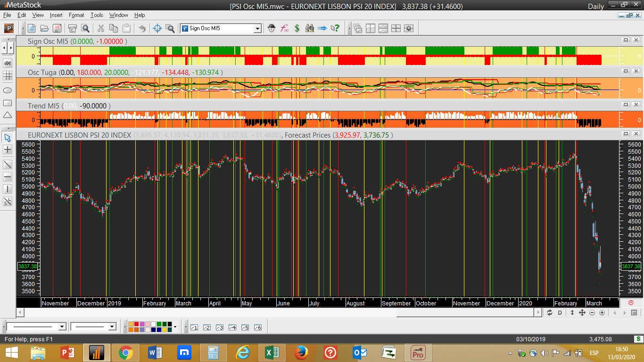Select the ellipse drawing tool
This screenshot has width=644, height=362.
pyautogui.click(x=8, y=90)
